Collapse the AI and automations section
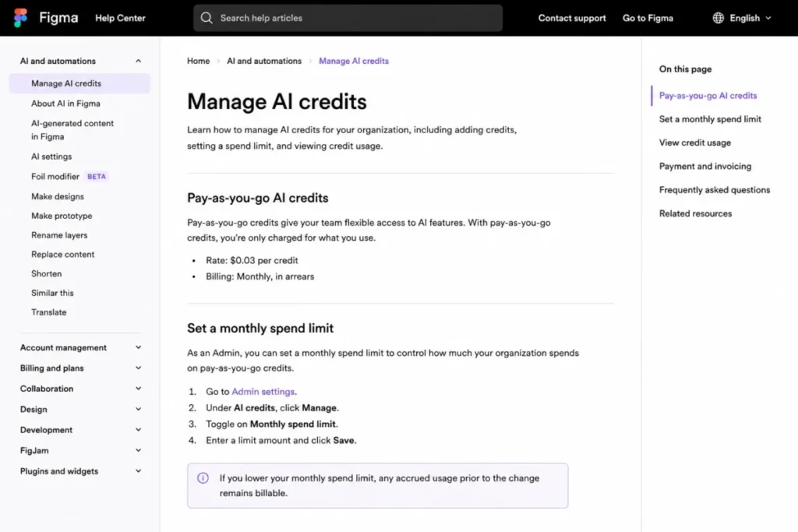Image resolution: width=798 pixels, height=532 pixels. (138, 61)
